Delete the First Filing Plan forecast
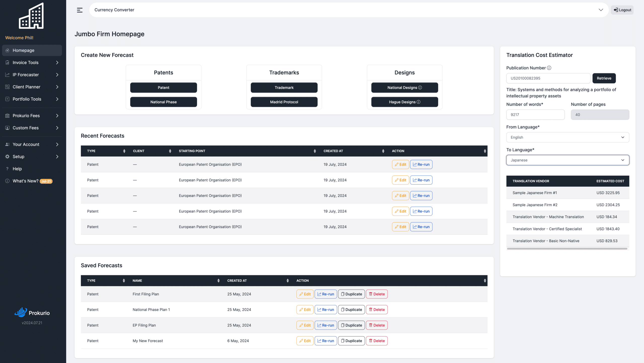This screenshot has height=363, width=644. tap(377, 294)
